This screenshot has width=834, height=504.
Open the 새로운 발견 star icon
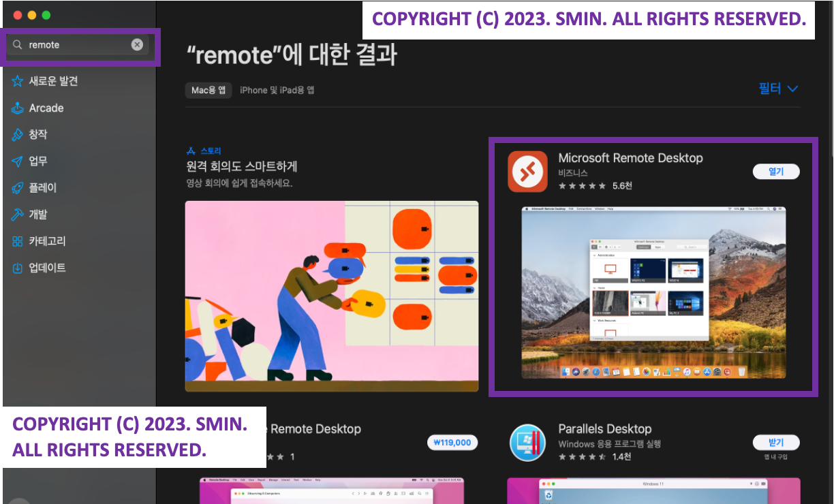pos(18,81)
